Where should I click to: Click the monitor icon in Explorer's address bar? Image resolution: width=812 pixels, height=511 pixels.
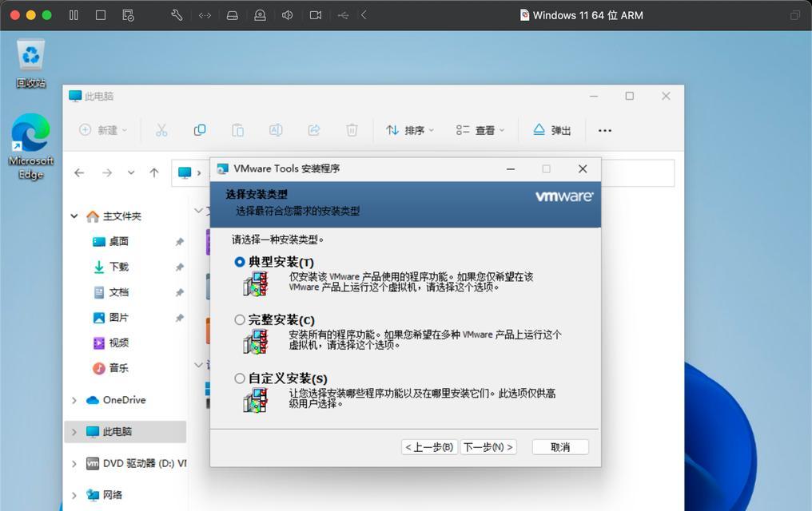185,172
